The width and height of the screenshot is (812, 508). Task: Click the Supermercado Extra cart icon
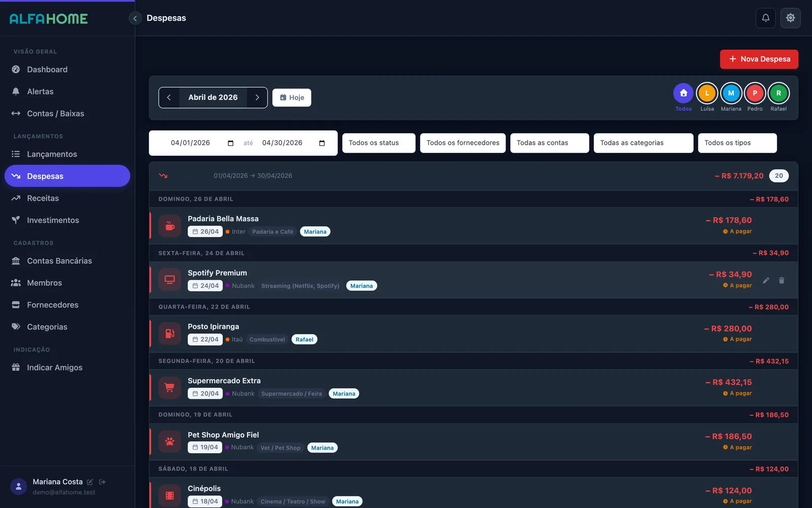pos(170,388)
